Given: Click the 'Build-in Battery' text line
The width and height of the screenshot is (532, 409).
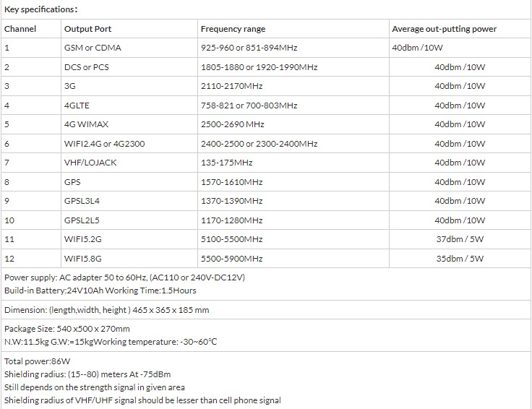Looking at the screenshot, I should pyautogui.click(x=100, y=290).
